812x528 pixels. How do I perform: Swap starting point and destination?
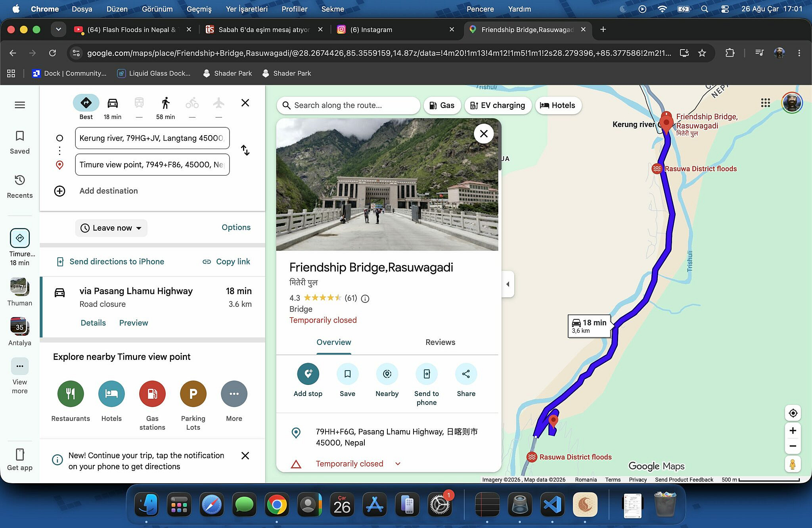click(x=245, y=150)
